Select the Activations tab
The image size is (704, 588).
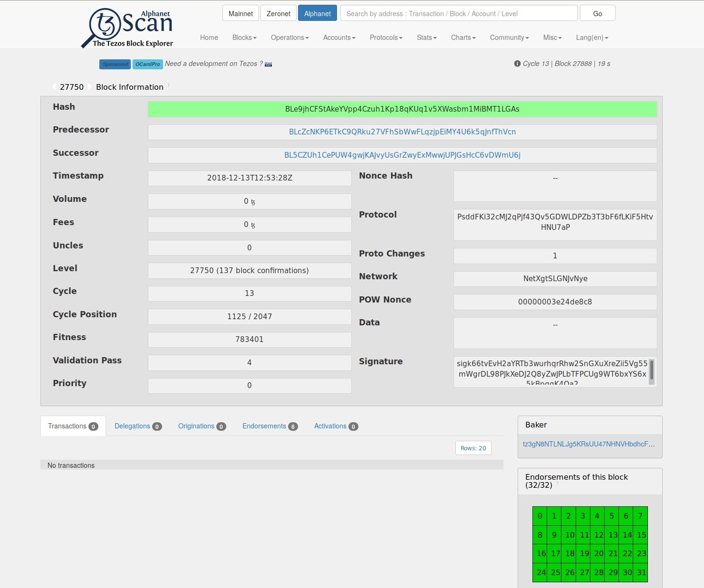tap(336, 426)
